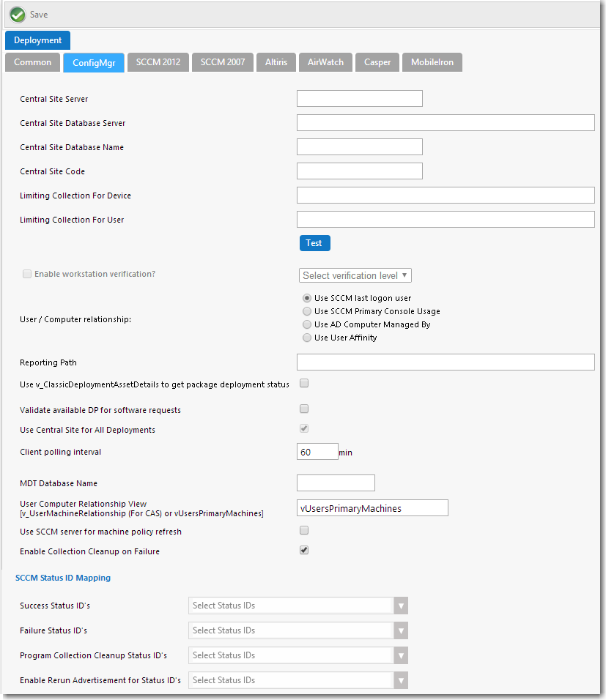Click the green checkmark Save icon
The width and height of the screenshot is (606, 700).
[x=18, y=15]
